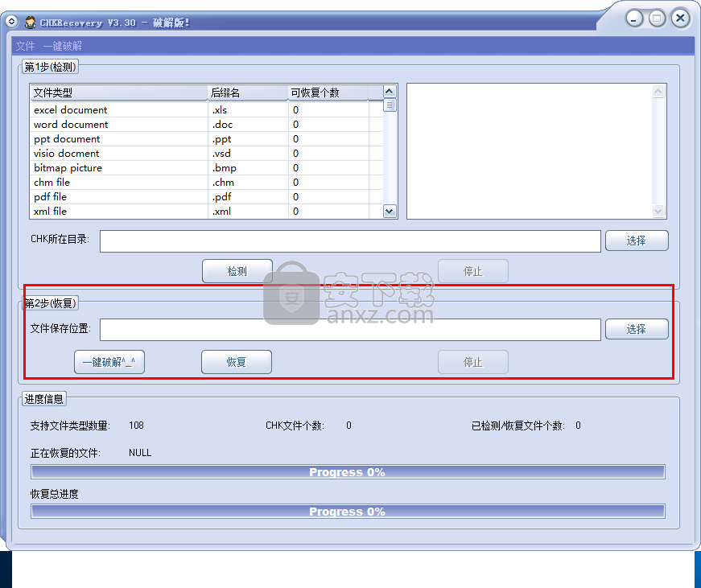Select the chm file row
The width and height of the screenshot is (701, 588).
click(207, 183)
